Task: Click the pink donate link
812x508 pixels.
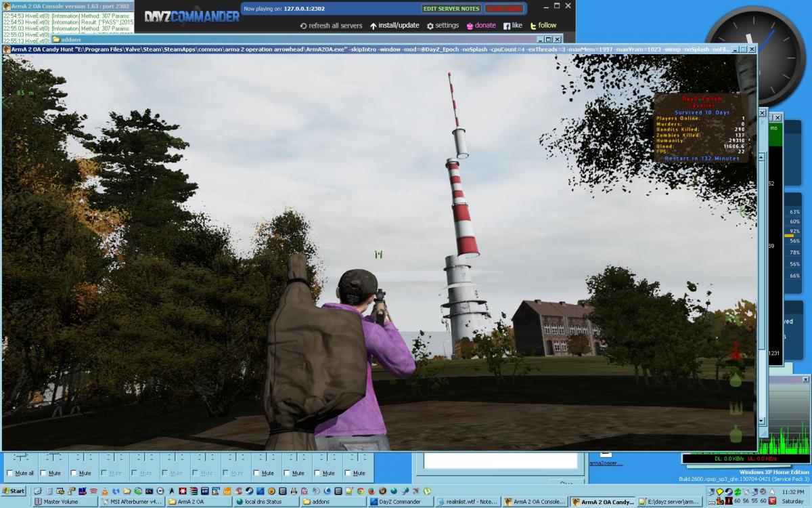Action: (480, 26)
